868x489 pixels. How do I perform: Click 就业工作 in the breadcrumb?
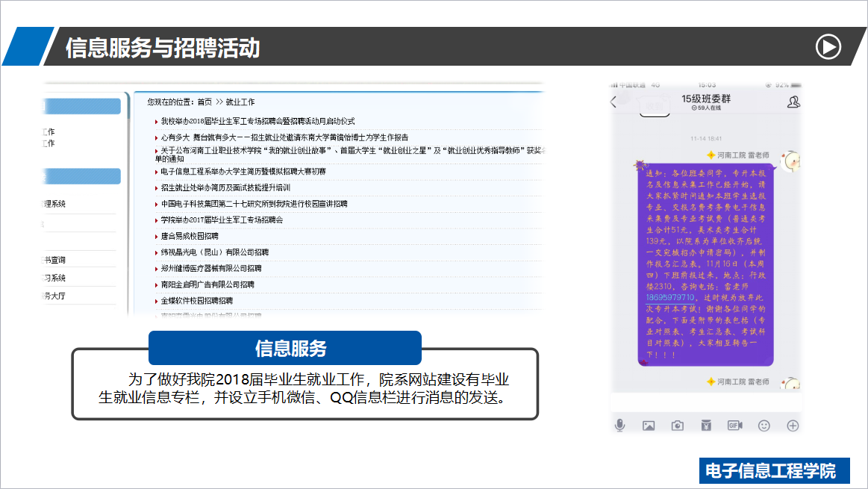click(x=240, y=102)
